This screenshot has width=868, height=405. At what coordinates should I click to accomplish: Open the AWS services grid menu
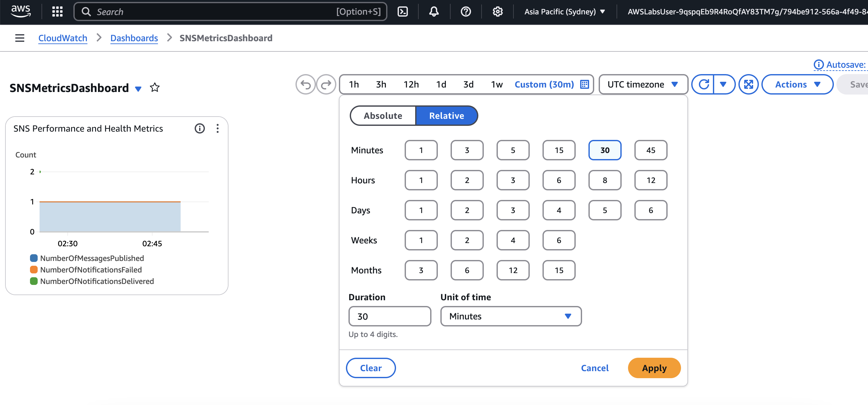click(57, 11)
